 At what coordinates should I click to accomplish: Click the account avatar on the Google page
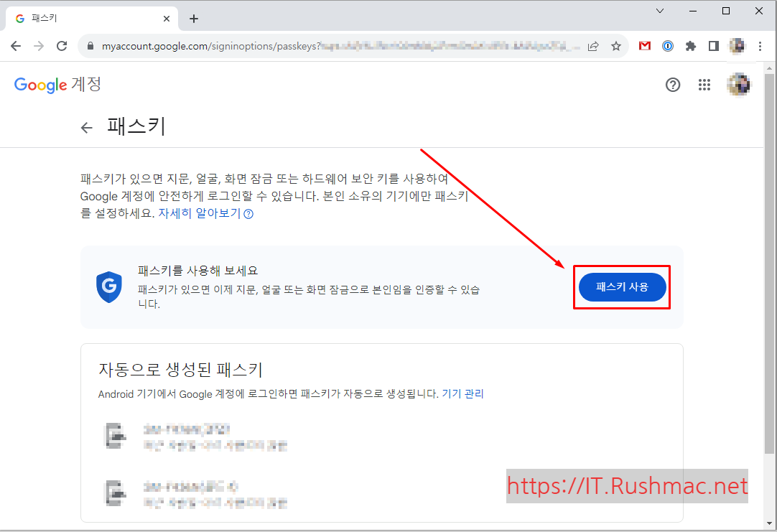(738, 85)
